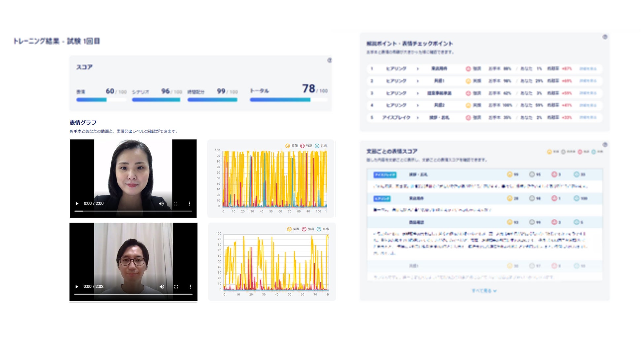Image resolution: width=644 pixels, height=338 pixels.
Task: Click the 表情グラフ heading
Action: 83,123
